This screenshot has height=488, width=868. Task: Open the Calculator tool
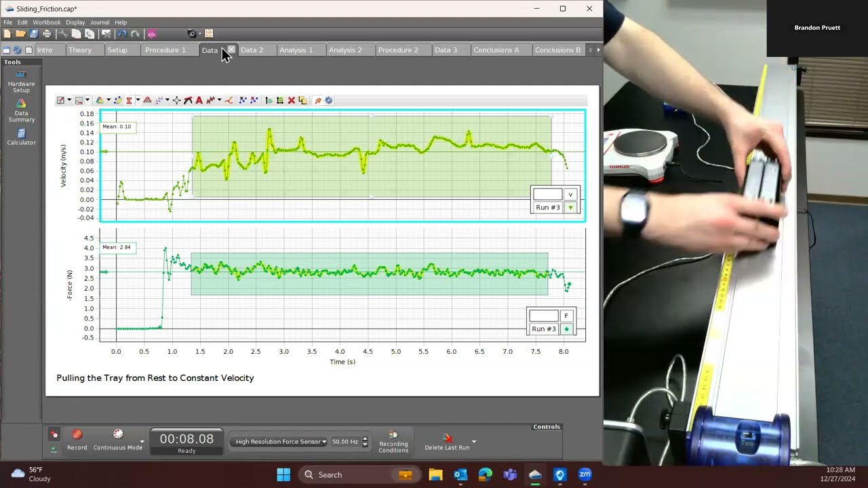coord(21,137)
